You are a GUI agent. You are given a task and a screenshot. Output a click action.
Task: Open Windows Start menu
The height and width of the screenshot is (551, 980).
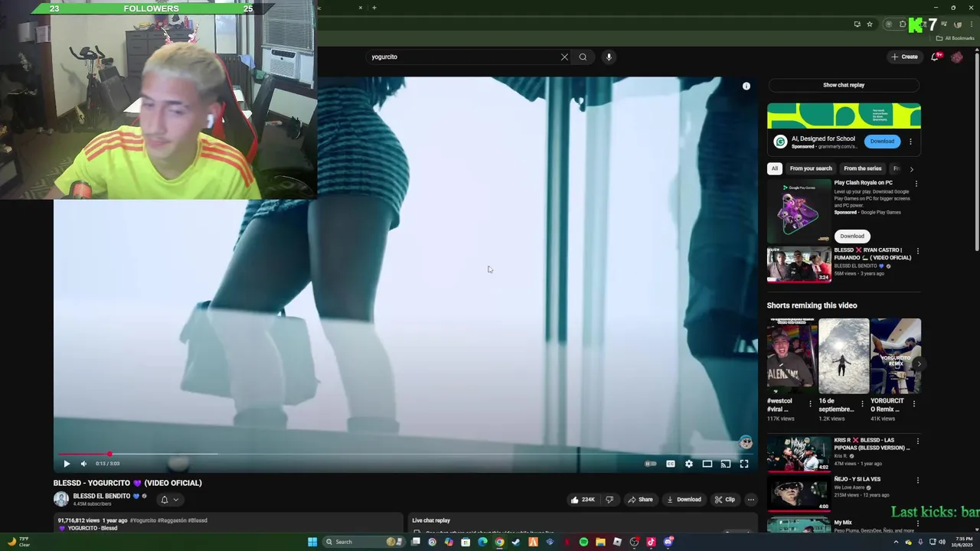tap(312, 542)
